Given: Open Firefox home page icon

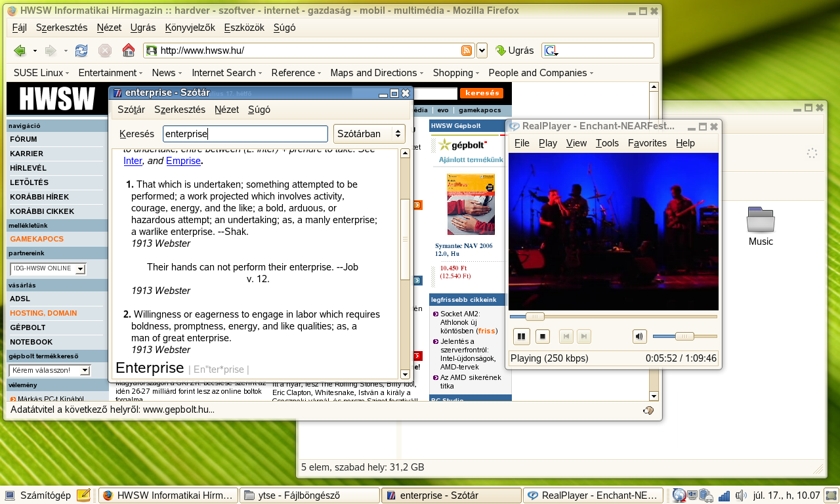Looking at the screenshot, I should click(x=129, y=51).
